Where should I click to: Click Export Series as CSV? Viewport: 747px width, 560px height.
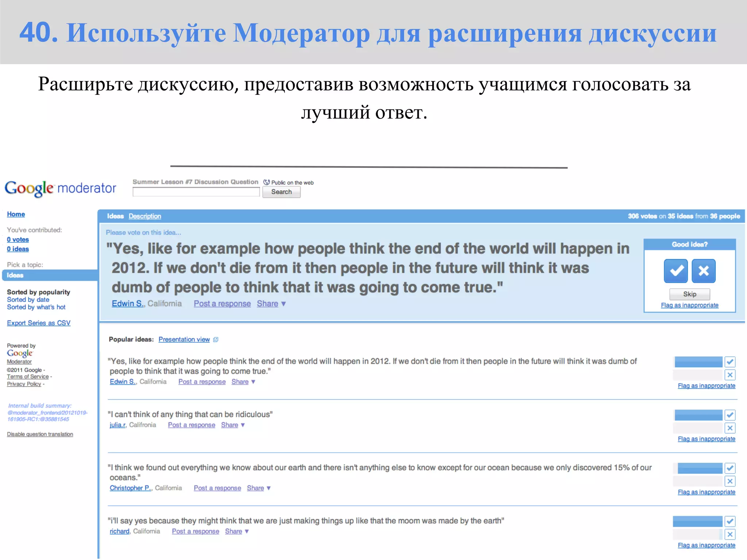[x=39, y=323]
